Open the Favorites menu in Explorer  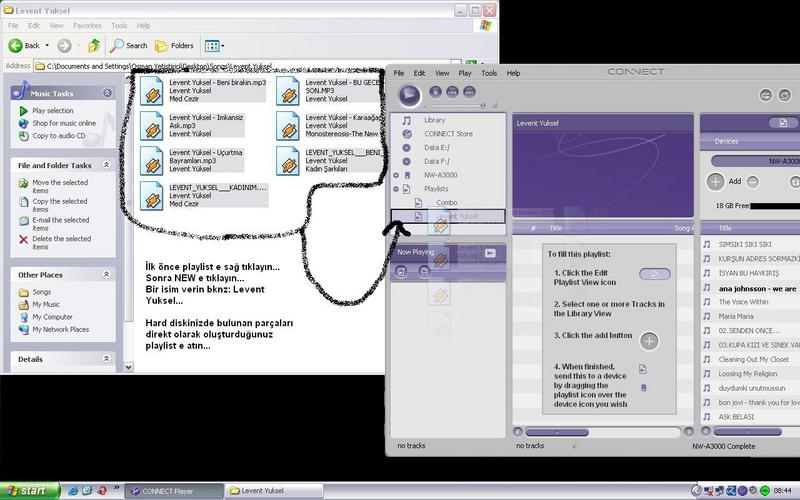[x=87, y=26]
